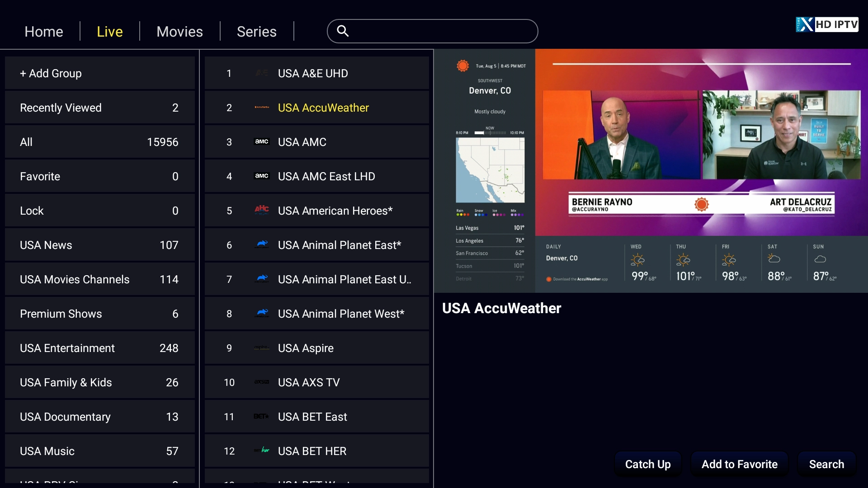Click the XHD IPTV logo
The width and height of the screenshot is (868, 488).
(827, 24)
